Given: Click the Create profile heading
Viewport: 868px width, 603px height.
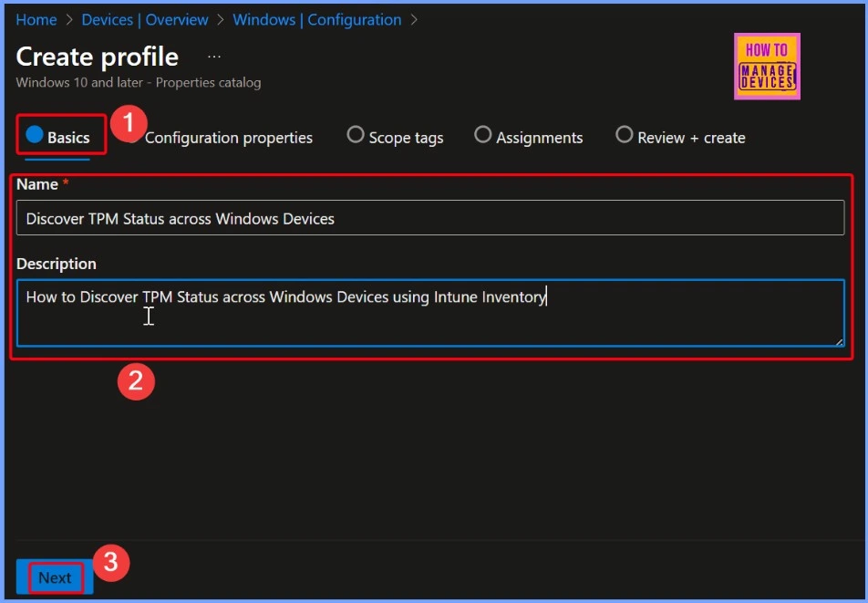Looking at the screenshot, I should click(98, 57).
